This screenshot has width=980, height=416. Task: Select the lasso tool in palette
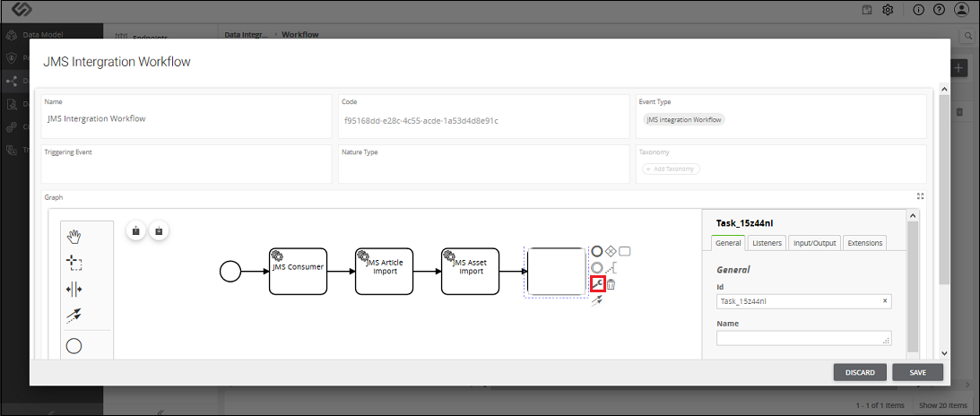[x=74, y=263]
